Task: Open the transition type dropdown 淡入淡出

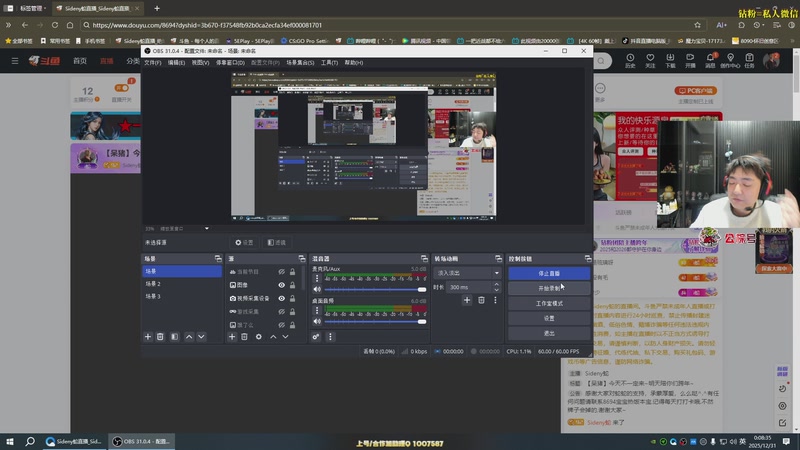Action: [467, 273]
